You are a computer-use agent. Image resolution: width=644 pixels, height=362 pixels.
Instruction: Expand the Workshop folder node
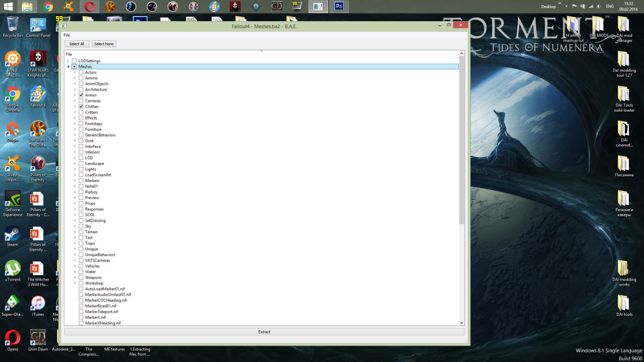(75, 283)
